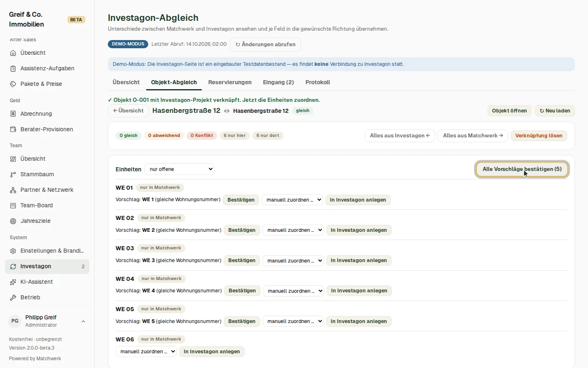The image size is (588, 368).
Task: Click the '6 nur hier' status badge
Action: pyautogui.click(x=235, y=136)
